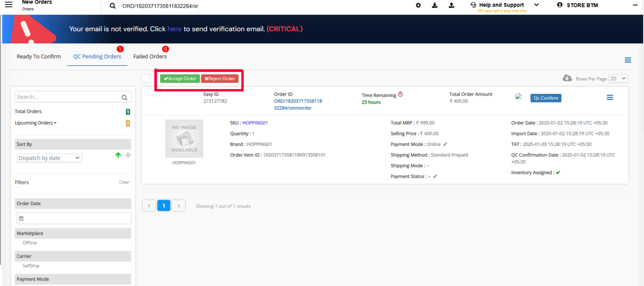
Task: Edit Payment Mode with pencil icon
Action: click(445, 144)
